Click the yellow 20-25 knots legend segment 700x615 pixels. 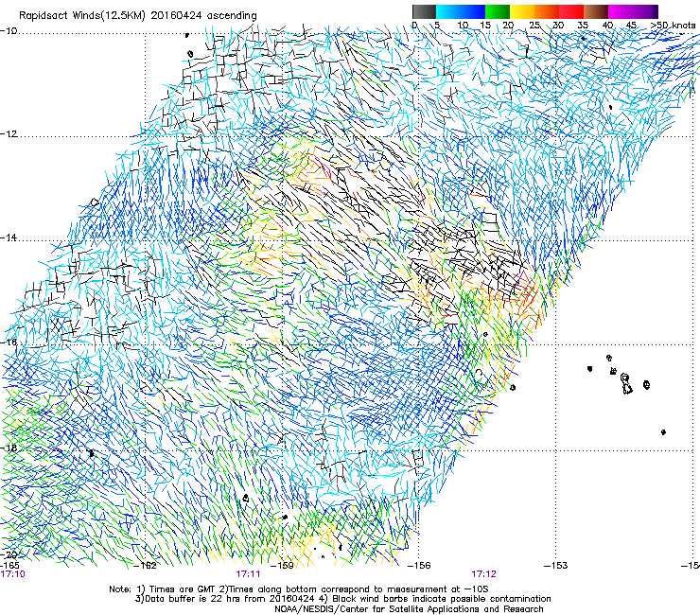pyautogui.click(x=522, y=11)
